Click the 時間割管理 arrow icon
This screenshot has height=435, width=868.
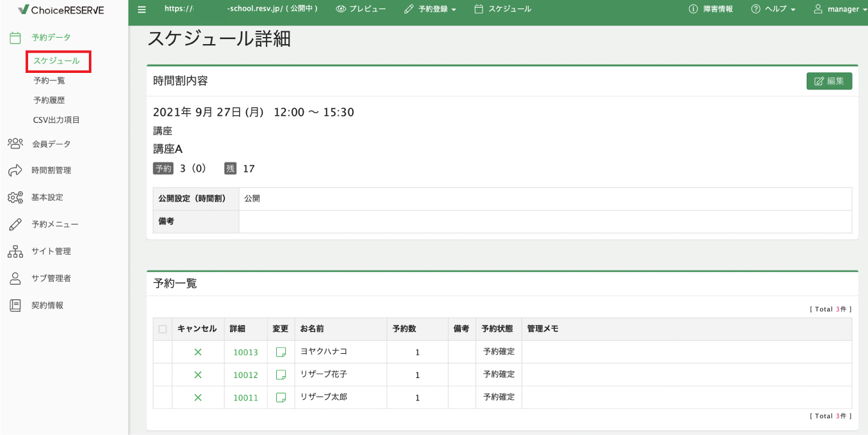coord(15,170)
